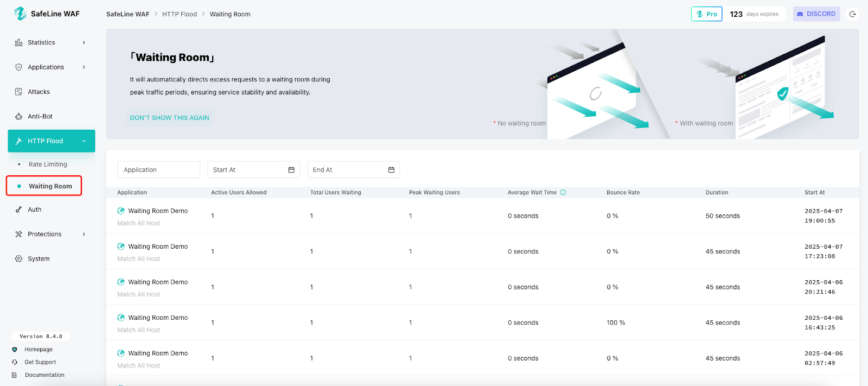Image resolution: width=868 pixels, height=386 pixels.
Task: Expand the Protections menu chevron
Action: click(x=84, y=234)
